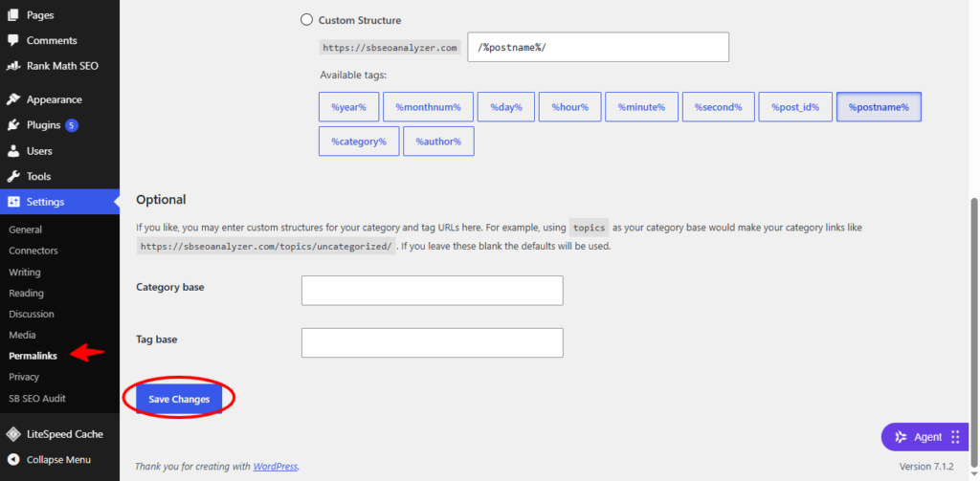
Task: Open Appearance via the paintbrush icon
Action: (x=13, y=99)
